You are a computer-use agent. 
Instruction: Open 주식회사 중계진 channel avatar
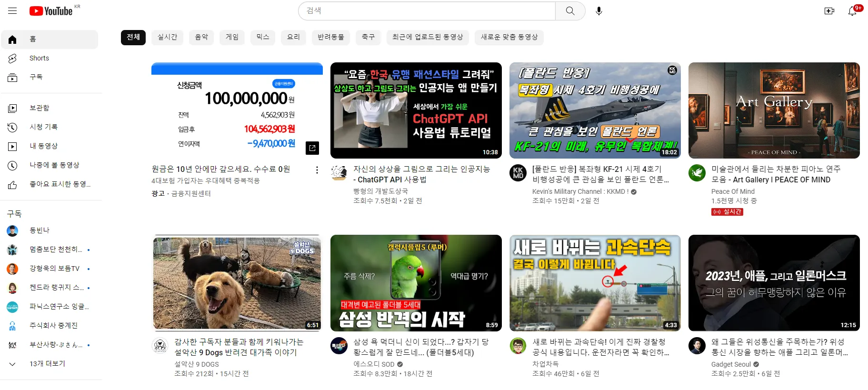point(12,326)
